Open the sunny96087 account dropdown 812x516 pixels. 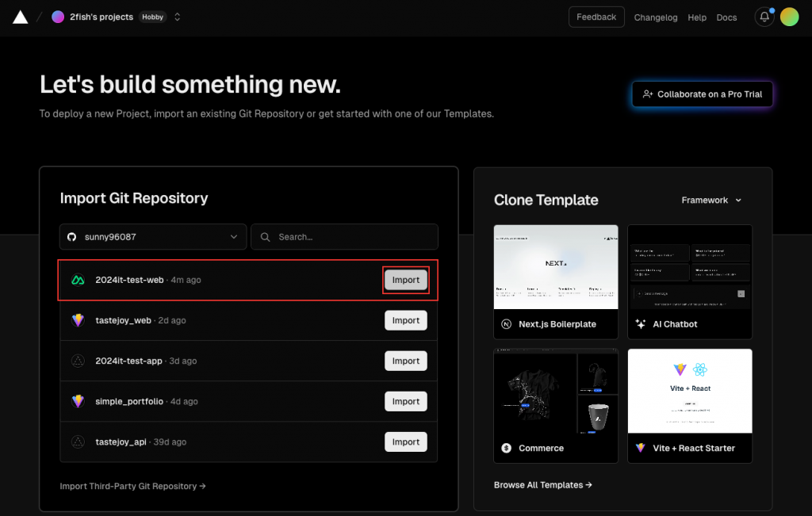(x=153, y=237)
